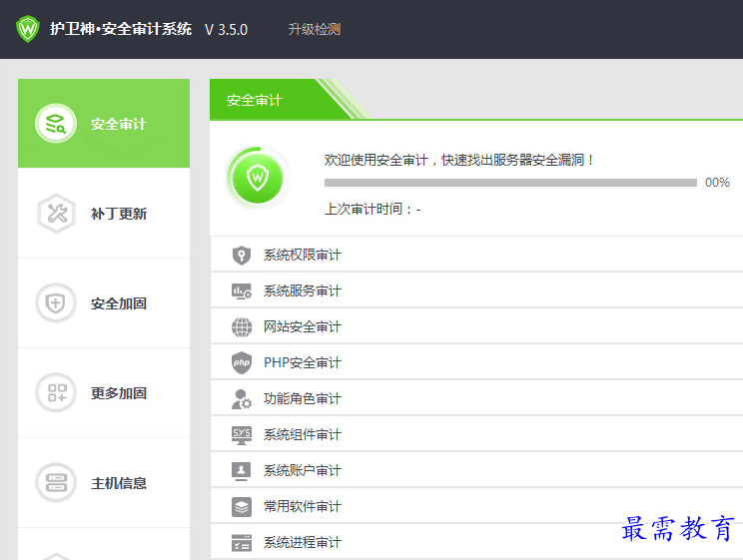
Task: Click the 系统进程审计 checklist icon
Action: click(x=242, y=543)
